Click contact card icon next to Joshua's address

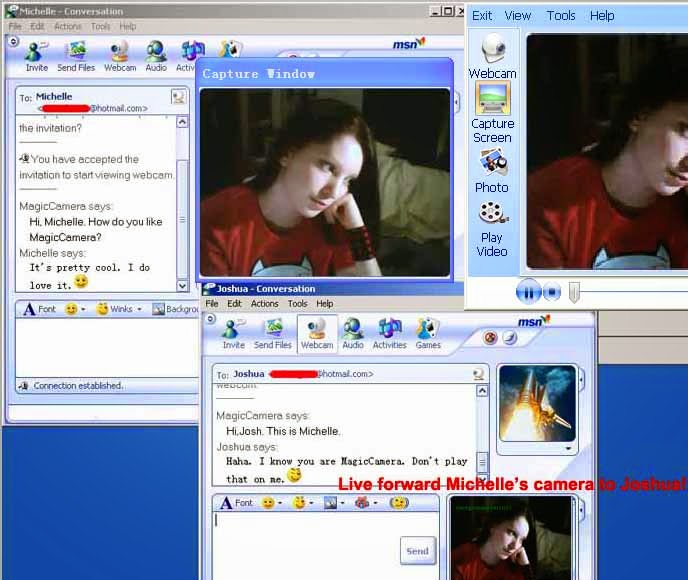478,374
